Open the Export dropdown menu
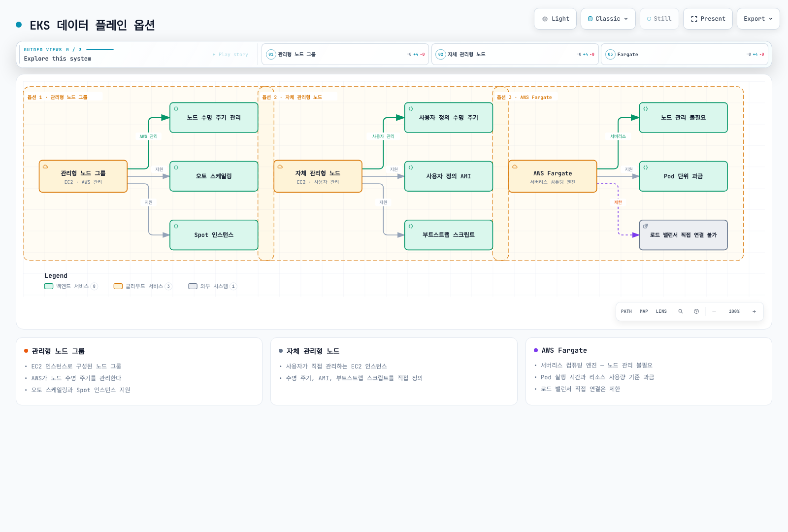 pos(758,19)
